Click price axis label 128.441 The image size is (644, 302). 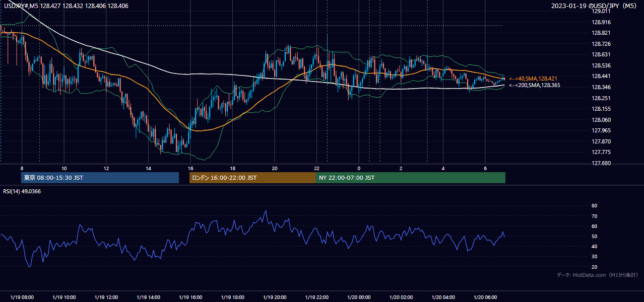tap(601, 77)
